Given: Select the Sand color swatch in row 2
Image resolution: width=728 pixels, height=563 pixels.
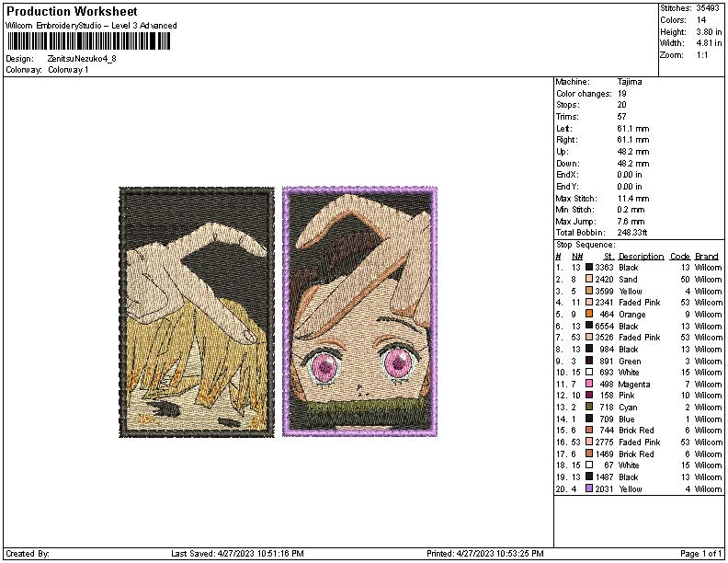Looking at the screenshot, I should pos(589,279).
